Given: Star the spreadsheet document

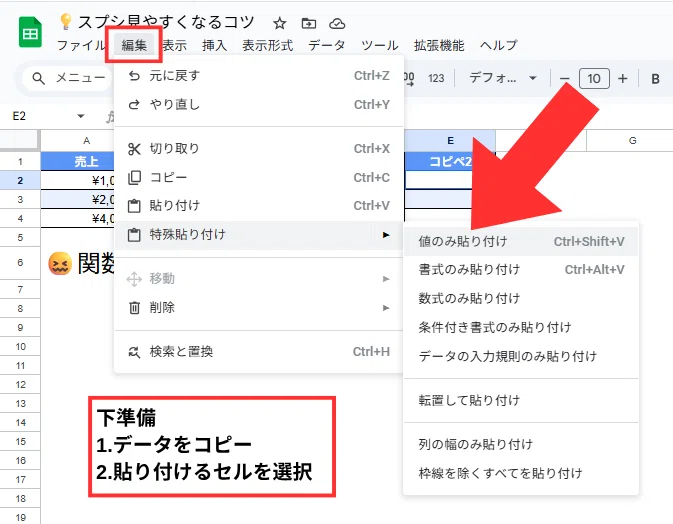Looking at the screenshot, I should pyautogui.click(x=280, y=23).
